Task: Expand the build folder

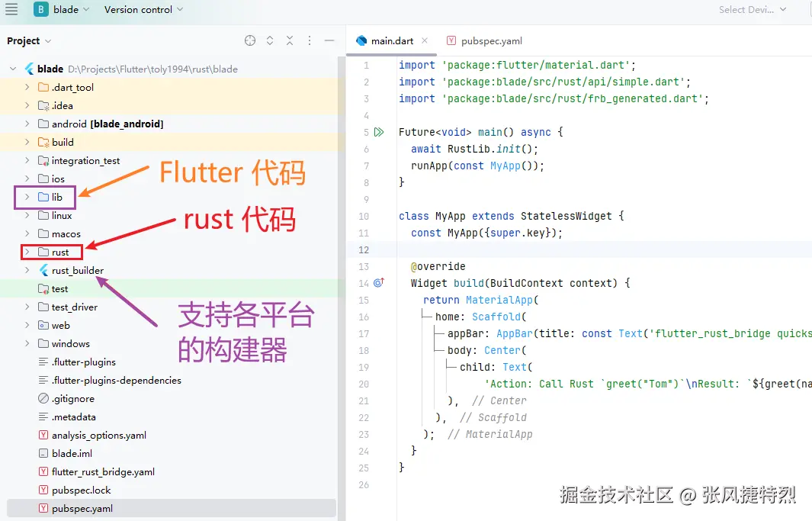Action: pos(27,142)
